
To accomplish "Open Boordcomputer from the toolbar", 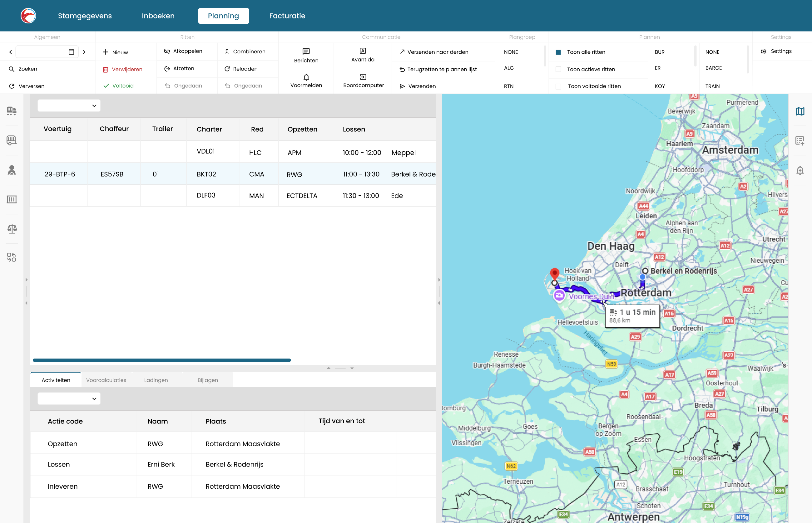I will click(x=363, y=81).
